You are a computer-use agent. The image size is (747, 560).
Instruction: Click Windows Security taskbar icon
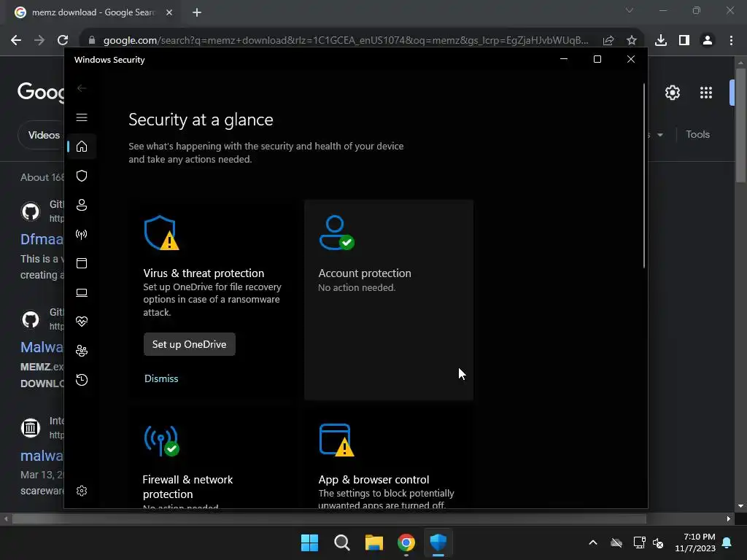[438, 542]
